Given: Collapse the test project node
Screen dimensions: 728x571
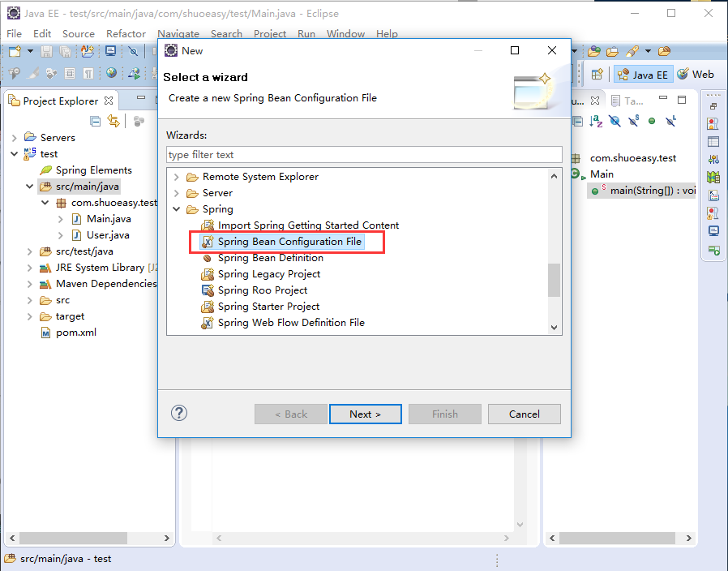Looking at the screenshot, I should [15, 154].
